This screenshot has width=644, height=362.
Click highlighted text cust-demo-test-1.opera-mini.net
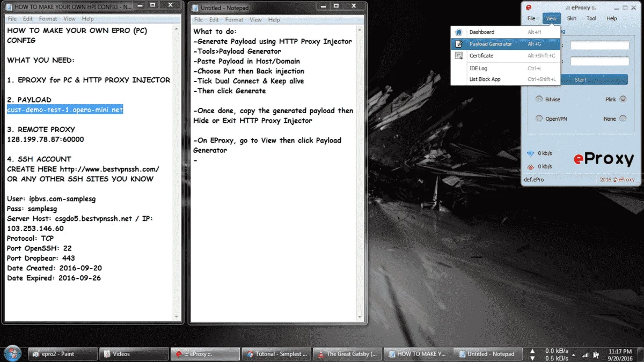[65, 109]
